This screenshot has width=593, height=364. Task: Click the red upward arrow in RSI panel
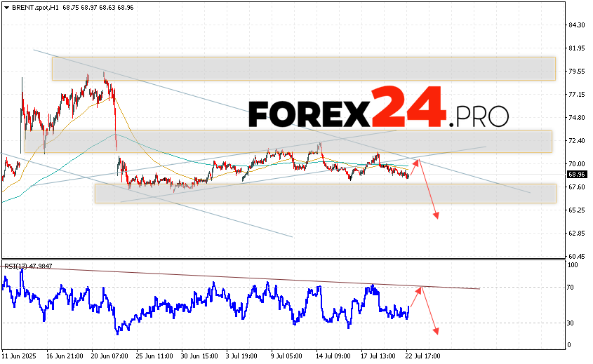(x=415, y=300)
